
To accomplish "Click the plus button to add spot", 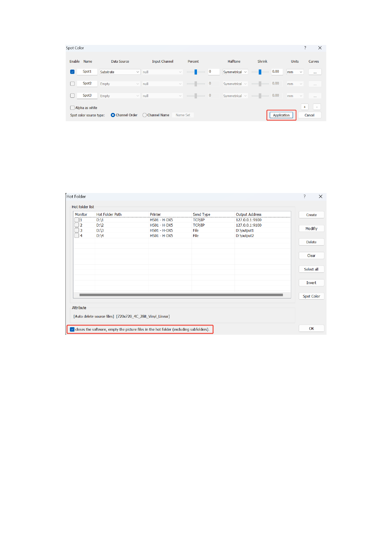I will (x=304, y=107).
